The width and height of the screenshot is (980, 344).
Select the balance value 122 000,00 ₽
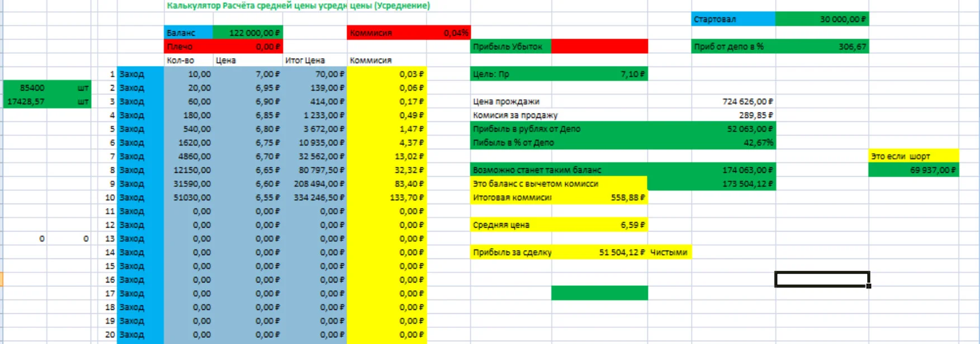pyautogui.click(x=248, y=33)
